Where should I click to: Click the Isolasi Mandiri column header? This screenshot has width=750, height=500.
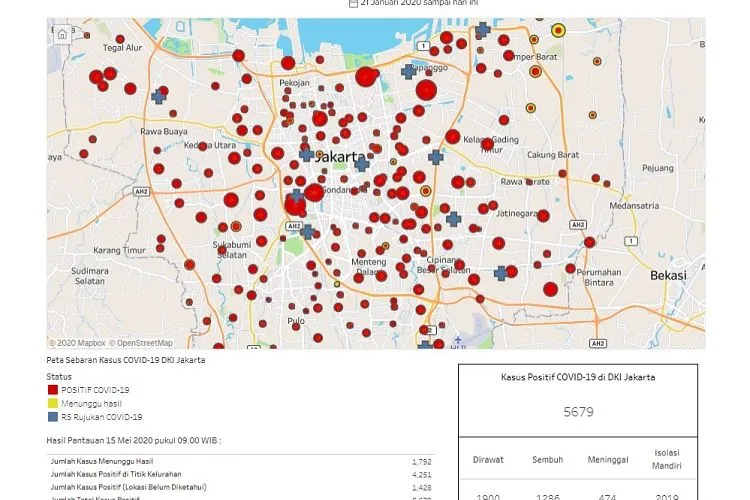667,459
